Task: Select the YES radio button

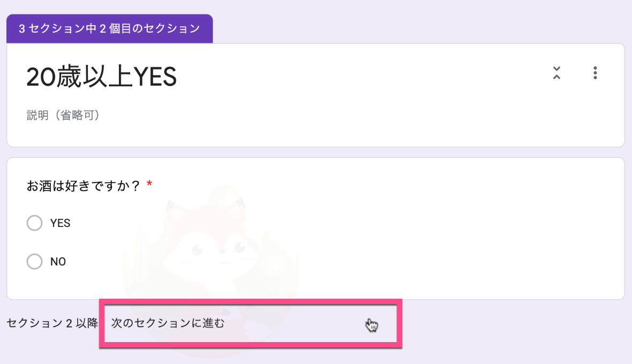Action: coord(35,223)
